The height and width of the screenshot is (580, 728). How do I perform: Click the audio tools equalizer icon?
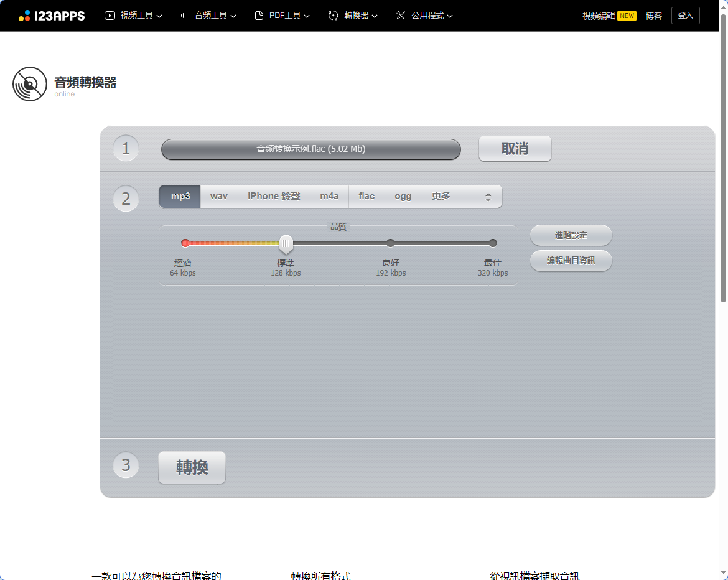(184, 16)
